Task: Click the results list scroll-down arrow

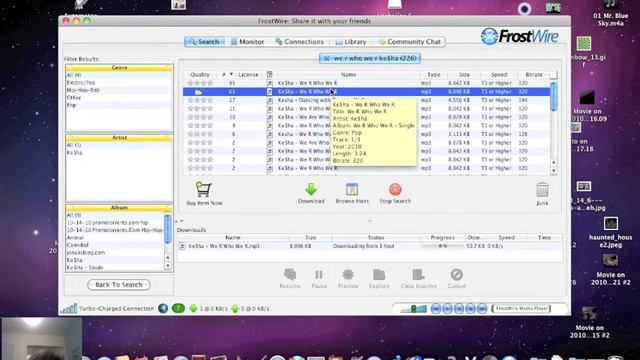Action: 553,171
